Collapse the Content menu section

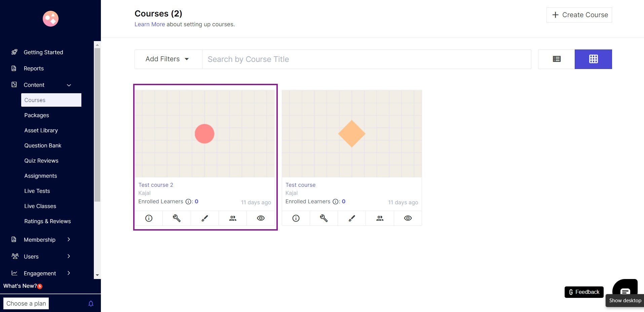tap(69, 85)
